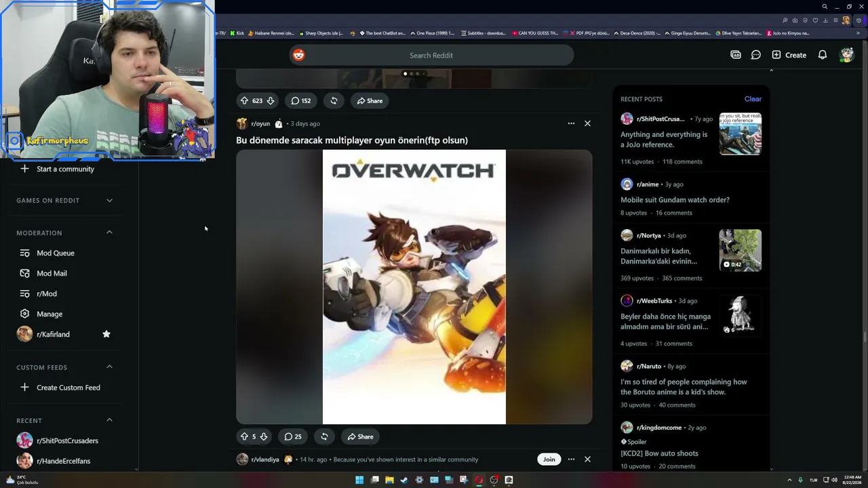This screenshot has width=868, height=488.
Task: Focus the Search Reddit field
Action: pyautogui.click(x=431, y=55)
